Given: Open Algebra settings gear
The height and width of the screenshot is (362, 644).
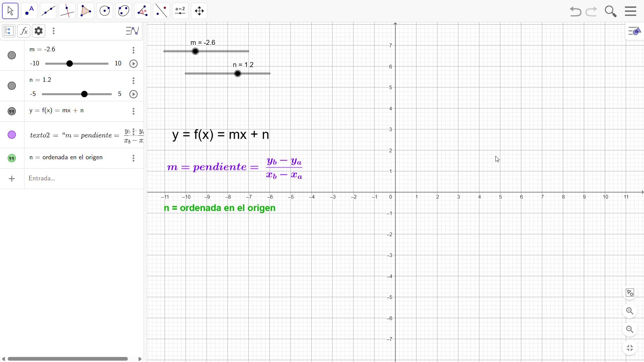Looking at the screenshot, I should [x=39, y=31].
